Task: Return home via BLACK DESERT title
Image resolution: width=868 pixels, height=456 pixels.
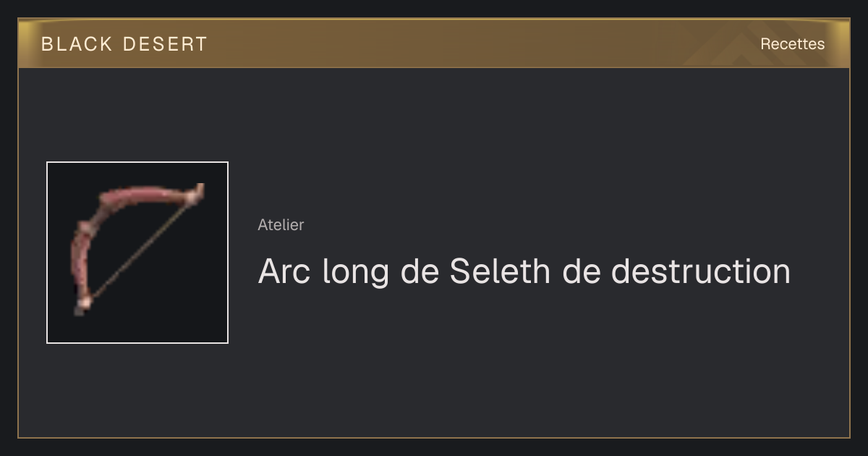Action: (x=124, y=44)
